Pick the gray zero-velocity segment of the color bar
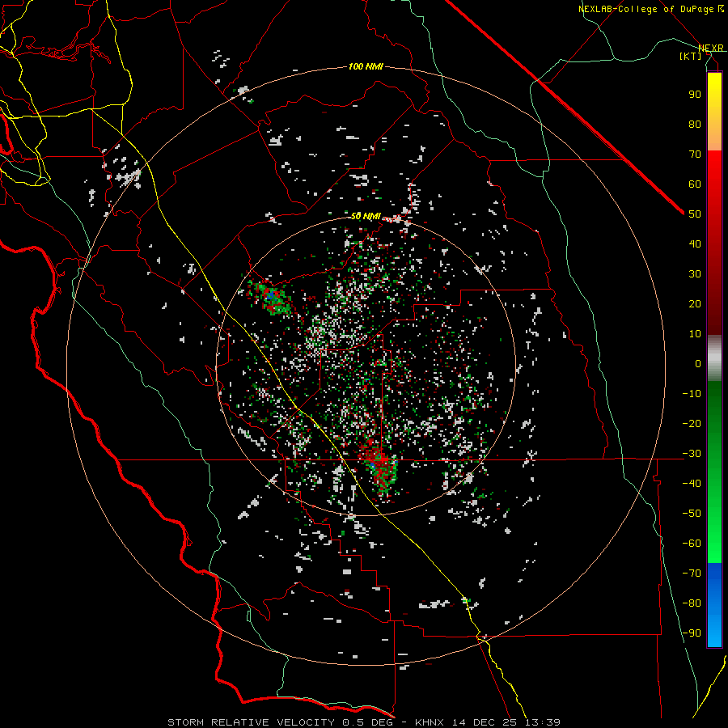 [714, 358]
